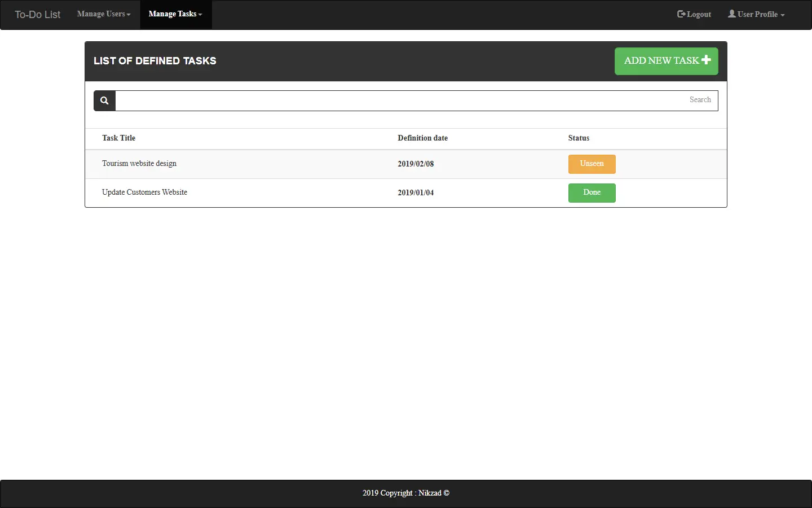This screenshot has height=508, width=812.
Task: Click the To-Do List brand link
Action: click(x=37, y=15)
